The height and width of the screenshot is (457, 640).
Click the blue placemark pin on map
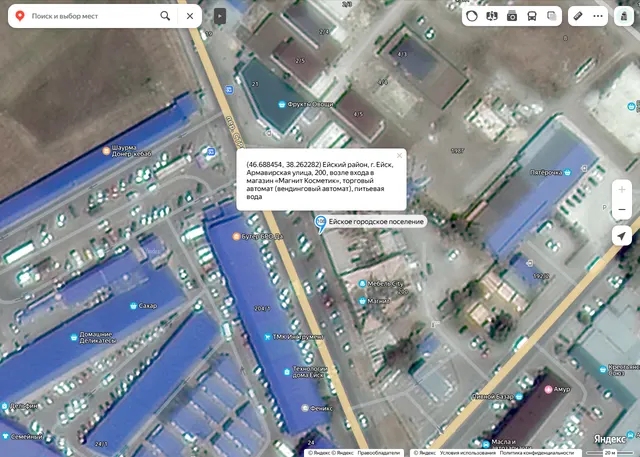point(321,223)
